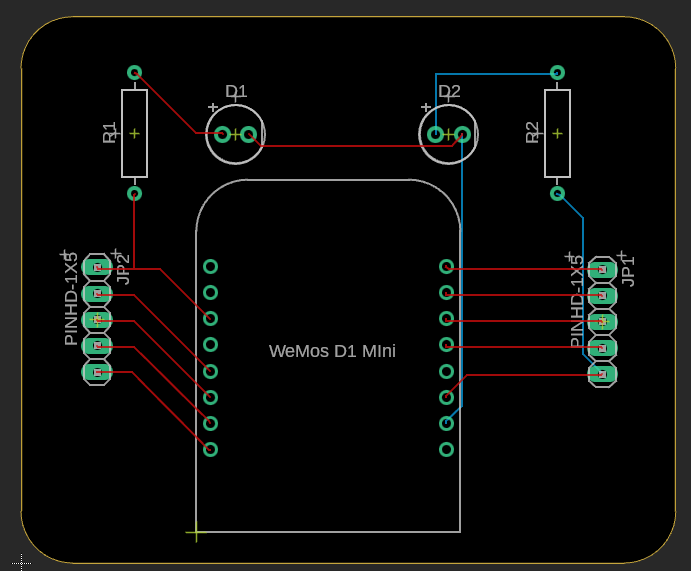Screen dimensions: 691x571
Task: Click first pin of JP2 header
Action: pos(97,267)
